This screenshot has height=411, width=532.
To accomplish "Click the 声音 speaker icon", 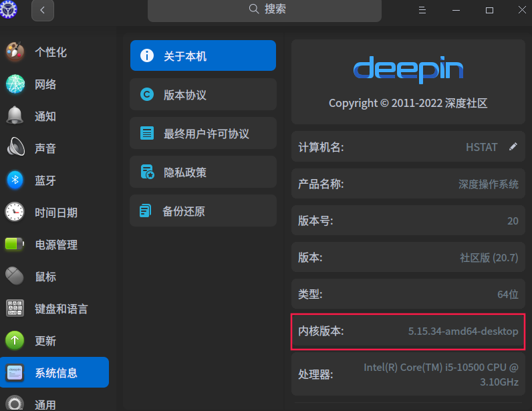I will (15, 147).
